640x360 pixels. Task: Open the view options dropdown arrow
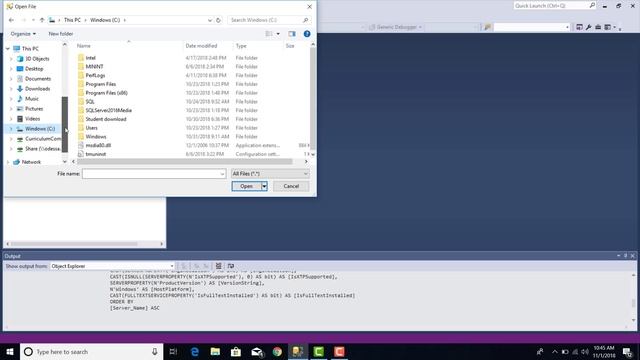pos(278,34)
